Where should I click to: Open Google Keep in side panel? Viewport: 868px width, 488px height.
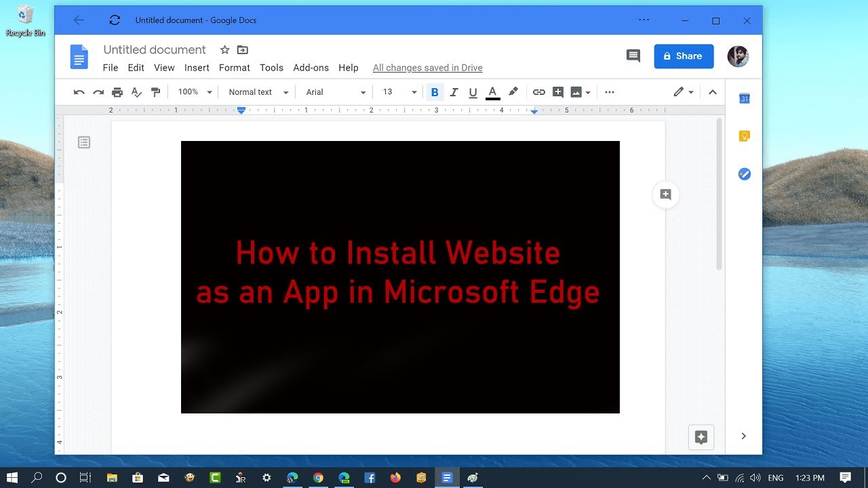(745, 136)
